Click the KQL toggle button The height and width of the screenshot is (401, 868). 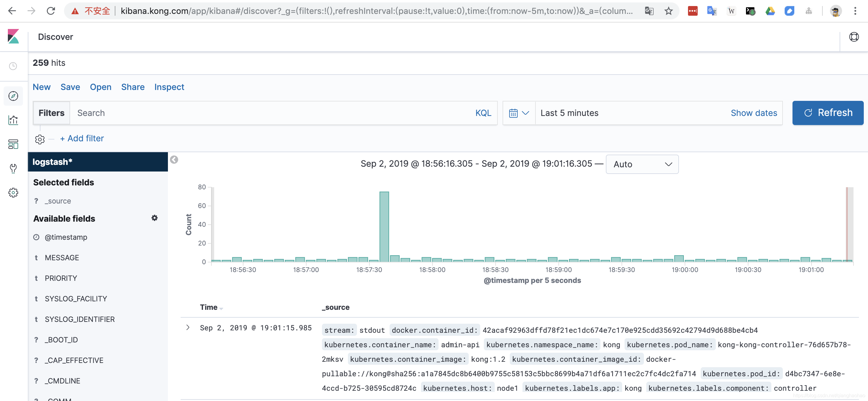click(482, 113)
